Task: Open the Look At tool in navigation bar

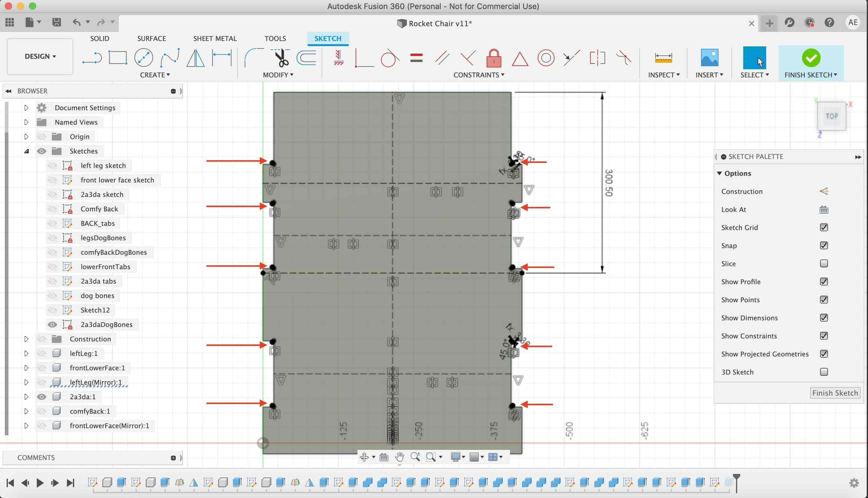Action: (384, 457)
